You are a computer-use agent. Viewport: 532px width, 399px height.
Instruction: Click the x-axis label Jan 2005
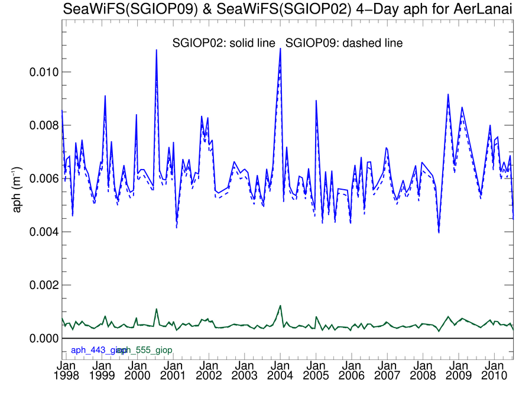pos(316,371)
